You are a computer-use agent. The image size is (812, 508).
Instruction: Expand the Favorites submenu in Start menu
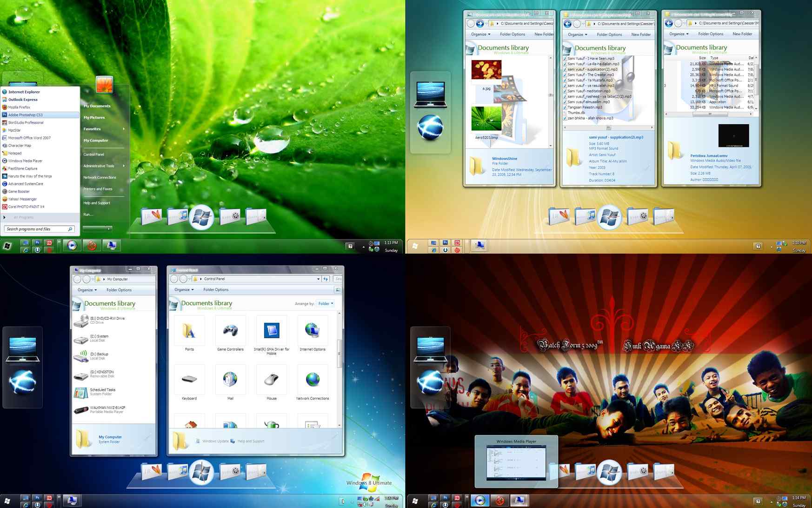point(104,129)
